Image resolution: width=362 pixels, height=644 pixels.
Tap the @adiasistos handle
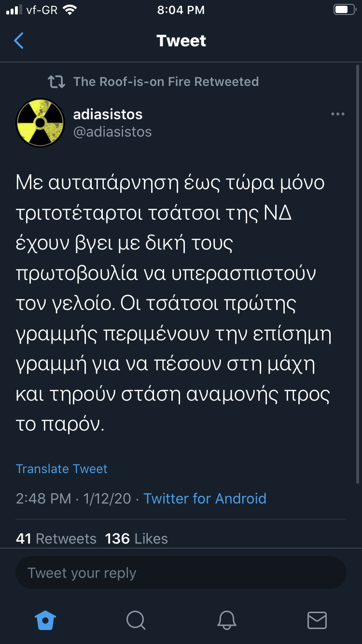pyautogui.click(x=112, y=132)
